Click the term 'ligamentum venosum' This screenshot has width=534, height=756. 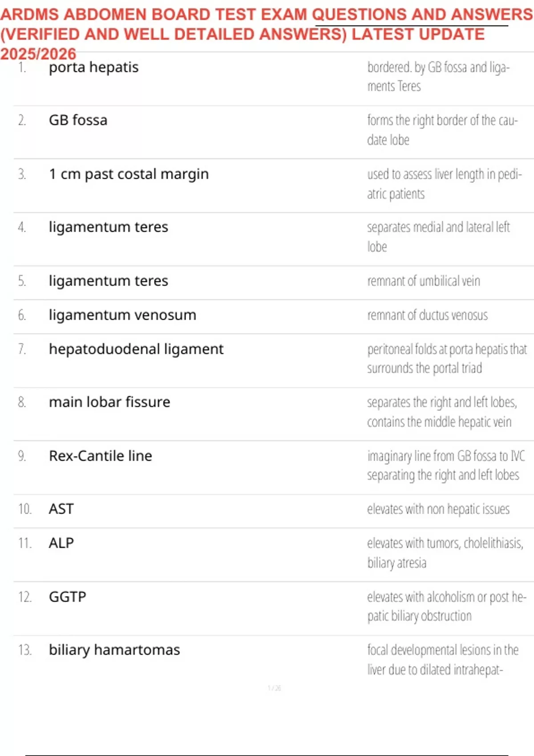(122, 315)
